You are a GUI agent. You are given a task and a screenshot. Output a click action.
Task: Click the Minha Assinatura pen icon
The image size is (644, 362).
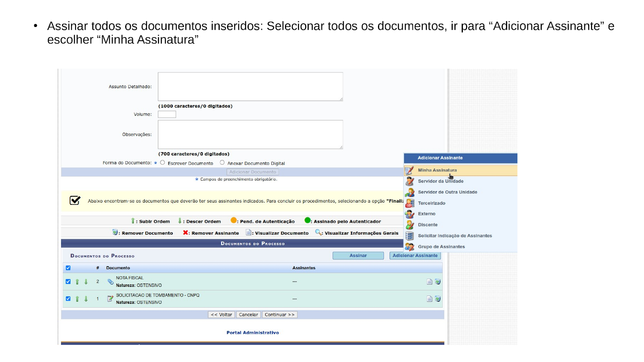409,171
